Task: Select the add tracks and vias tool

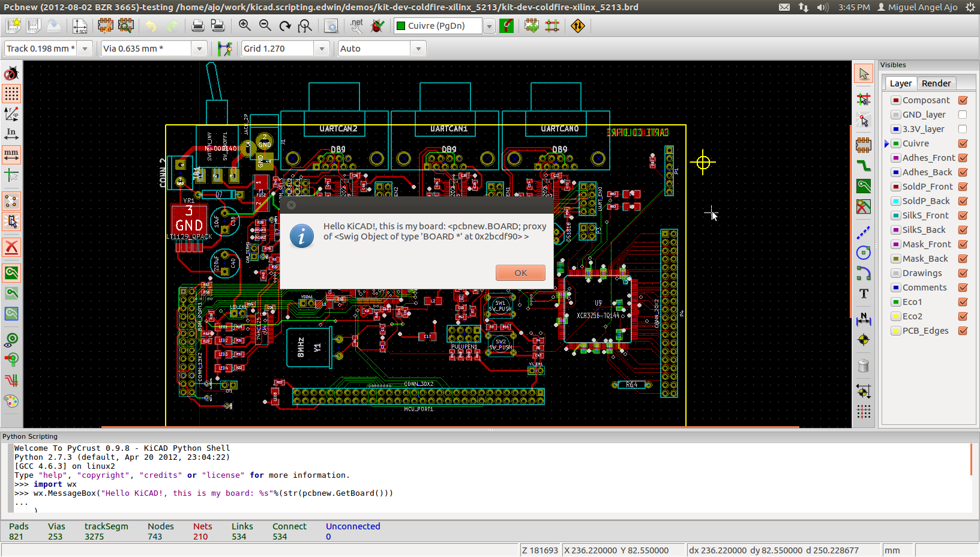Action: tap(864, 166)
